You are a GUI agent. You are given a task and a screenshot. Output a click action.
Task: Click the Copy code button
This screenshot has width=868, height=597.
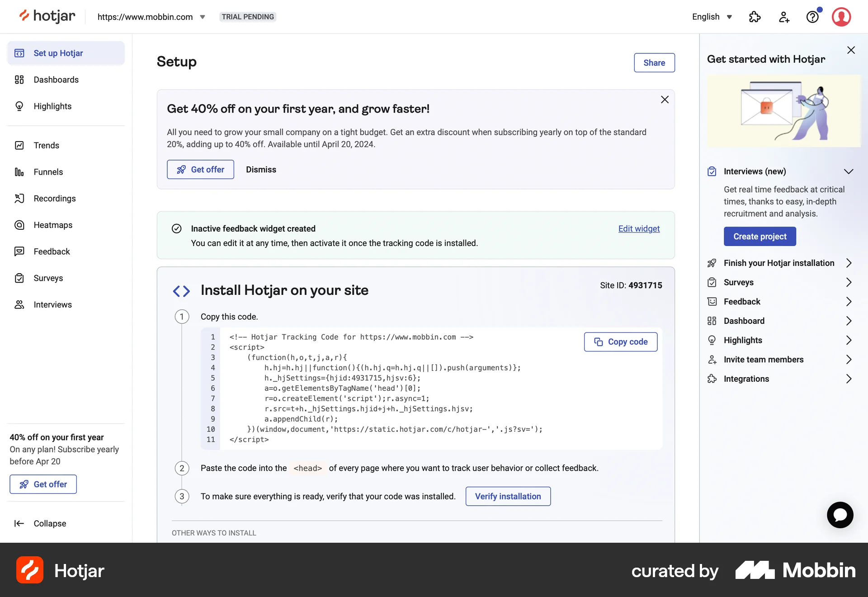pyautogui.click(x=620, y=342)
